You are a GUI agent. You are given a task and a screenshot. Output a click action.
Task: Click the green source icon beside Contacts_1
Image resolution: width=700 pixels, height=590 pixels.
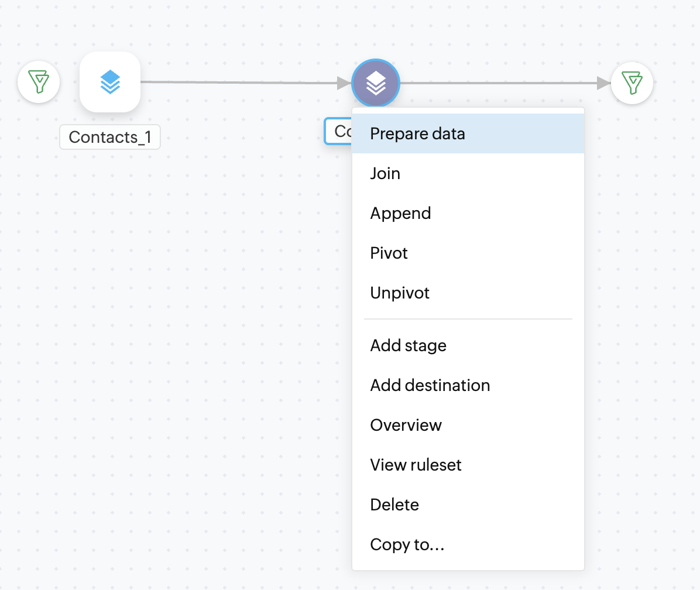39,83
